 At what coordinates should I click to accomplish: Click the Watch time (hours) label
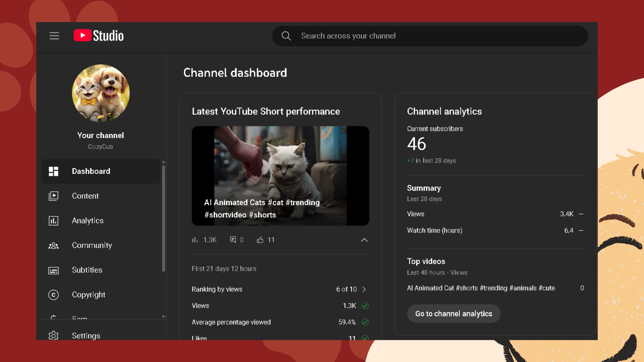(x=435, y=230)
